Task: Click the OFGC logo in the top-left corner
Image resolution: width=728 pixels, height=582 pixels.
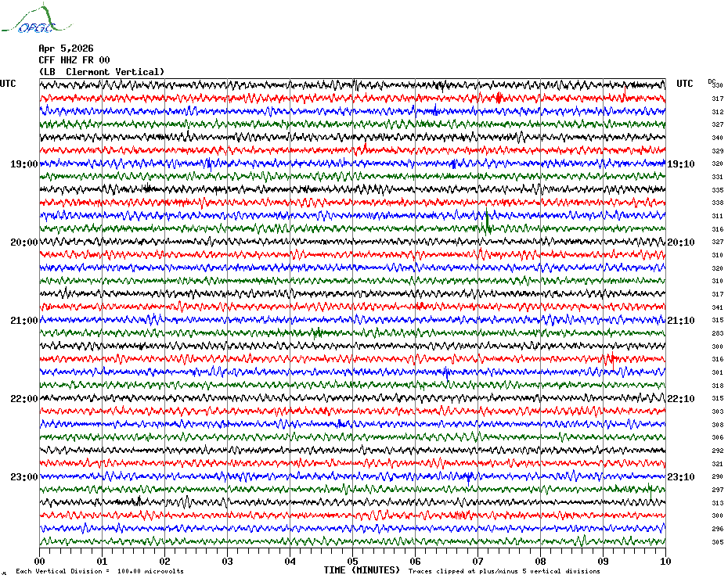Action: [36, 19]
